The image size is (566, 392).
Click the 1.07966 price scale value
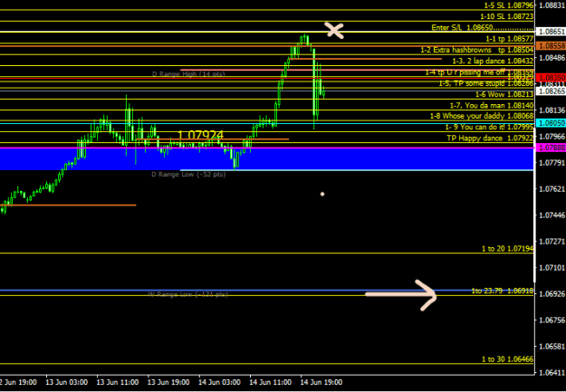coord(552,137)
